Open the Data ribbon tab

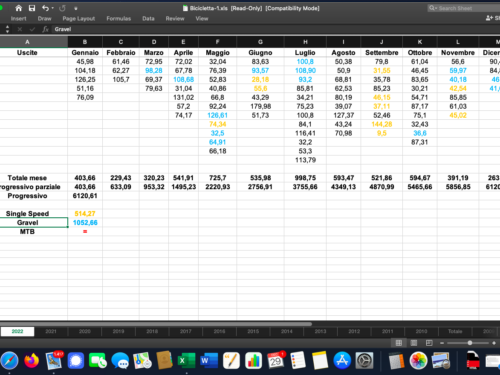[x=148, y=19]
